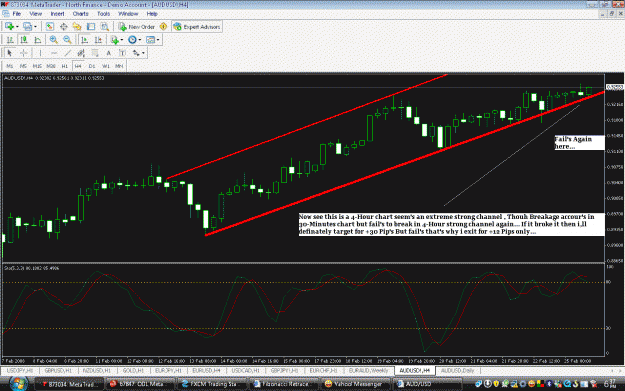Switch timeframe to MN
This screenshot has width=625, height=391.
point(119,66)
